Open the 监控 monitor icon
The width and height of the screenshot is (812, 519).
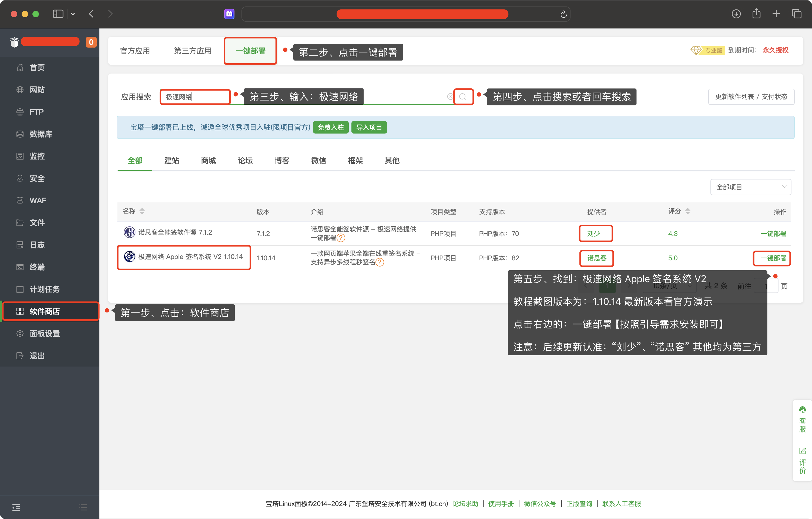coord(20,156)
